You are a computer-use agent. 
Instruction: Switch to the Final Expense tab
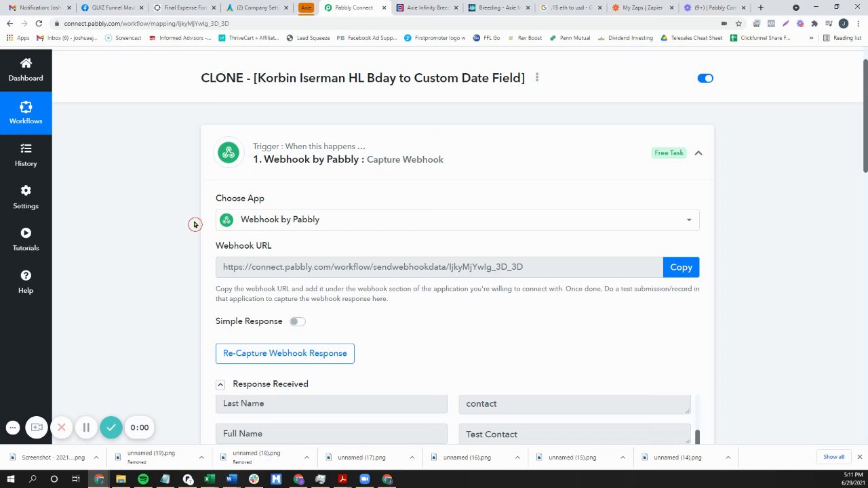pos(184,7)
